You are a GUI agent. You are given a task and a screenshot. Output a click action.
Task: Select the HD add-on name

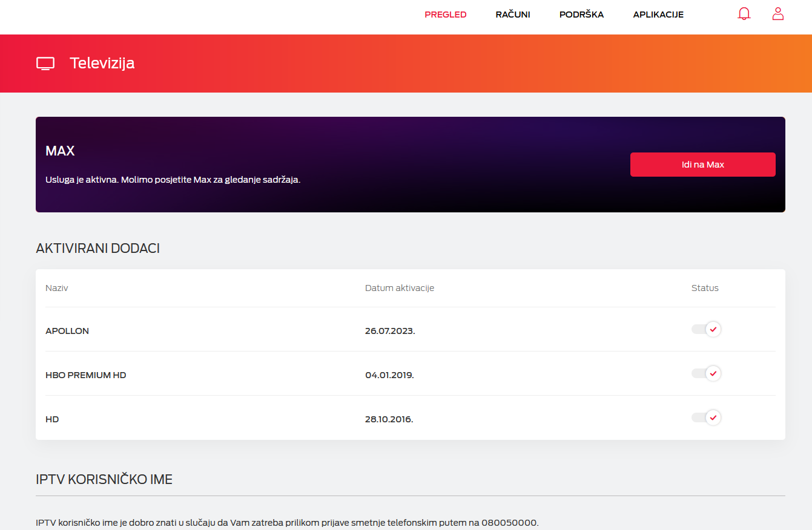point(52,419)
